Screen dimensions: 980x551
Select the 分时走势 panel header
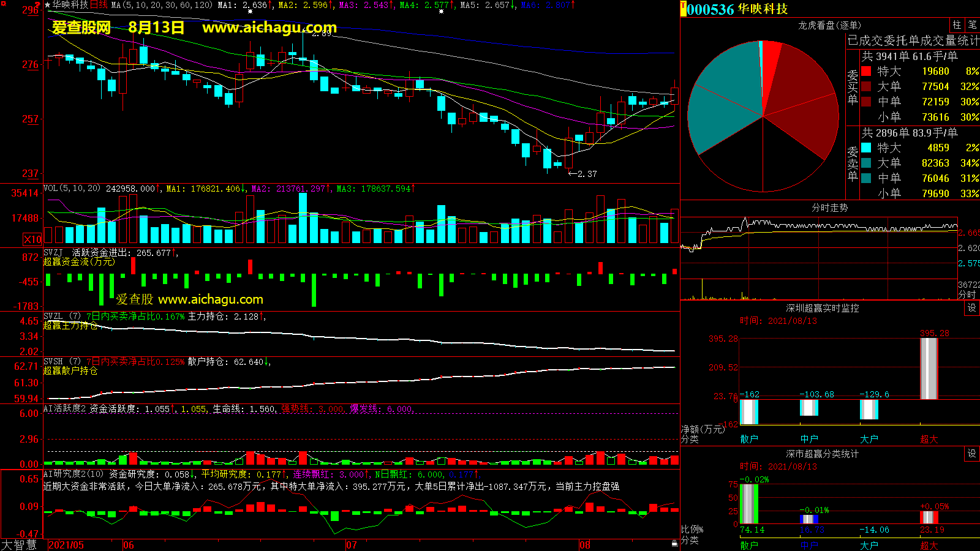[829, 208]
